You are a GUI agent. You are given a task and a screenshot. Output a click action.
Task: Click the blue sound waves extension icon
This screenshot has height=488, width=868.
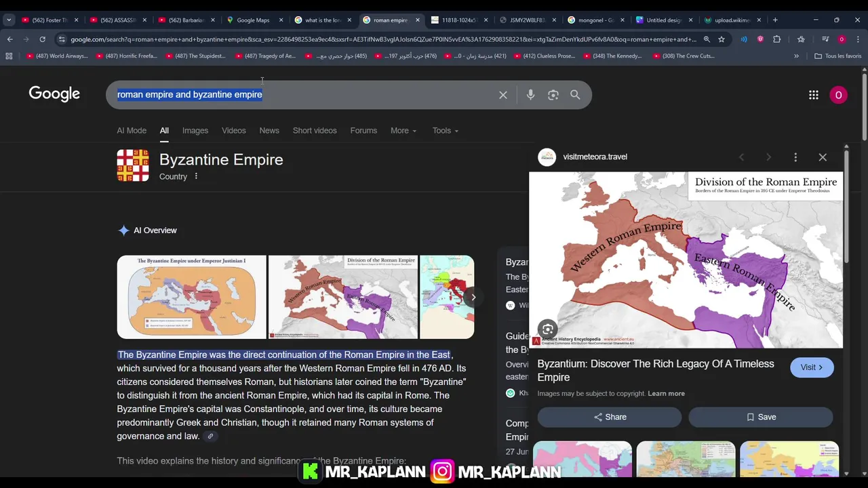pyautogui.click(x=744, y=39)
